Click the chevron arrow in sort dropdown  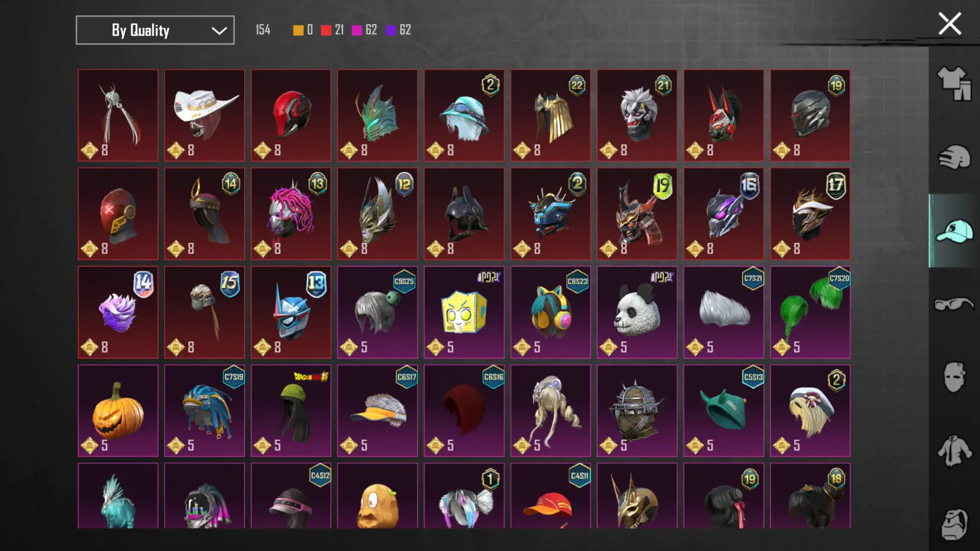click(219, 31)
